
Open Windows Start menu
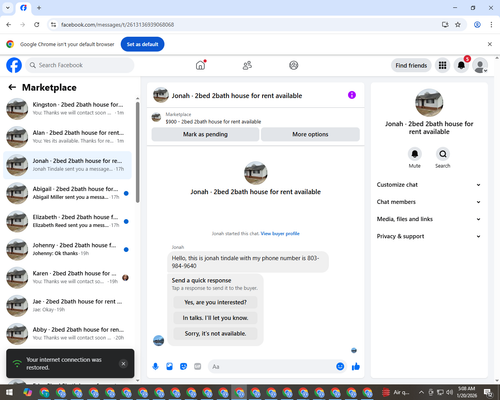pos(9,392)
